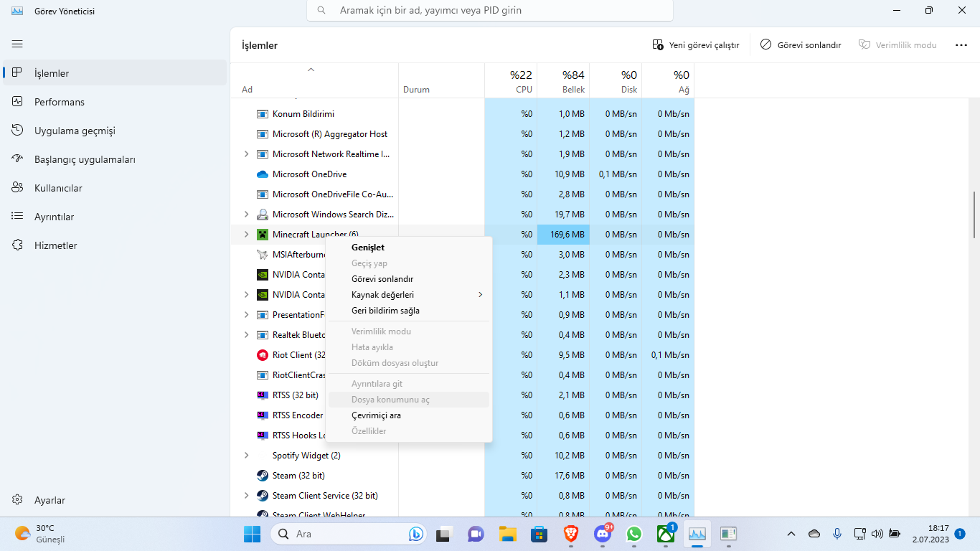Click Görevi sonlandır in the command bar
Image resolution: width=980 pixels, height=551 pixels.
tap(800, 44)
